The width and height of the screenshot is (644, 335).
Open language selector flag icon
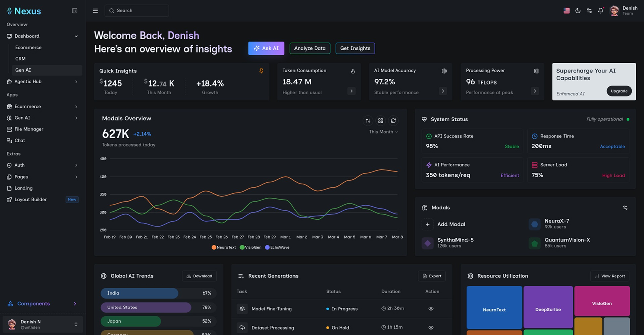pyautogui.click(x=566, y=11)
